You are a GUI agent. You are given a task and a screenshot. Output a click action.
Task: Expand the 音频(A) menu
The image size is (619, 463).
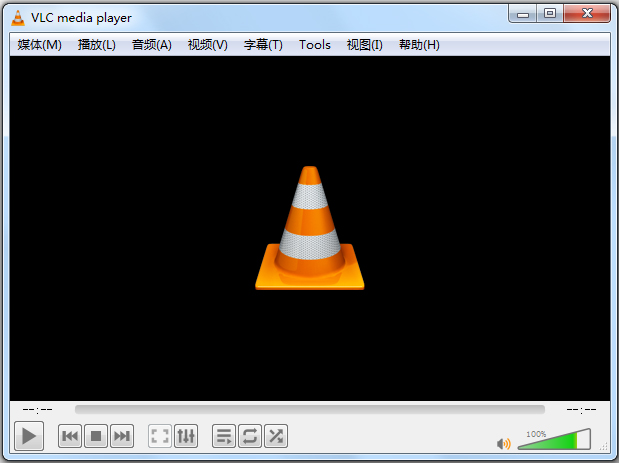tap(152, 45)
